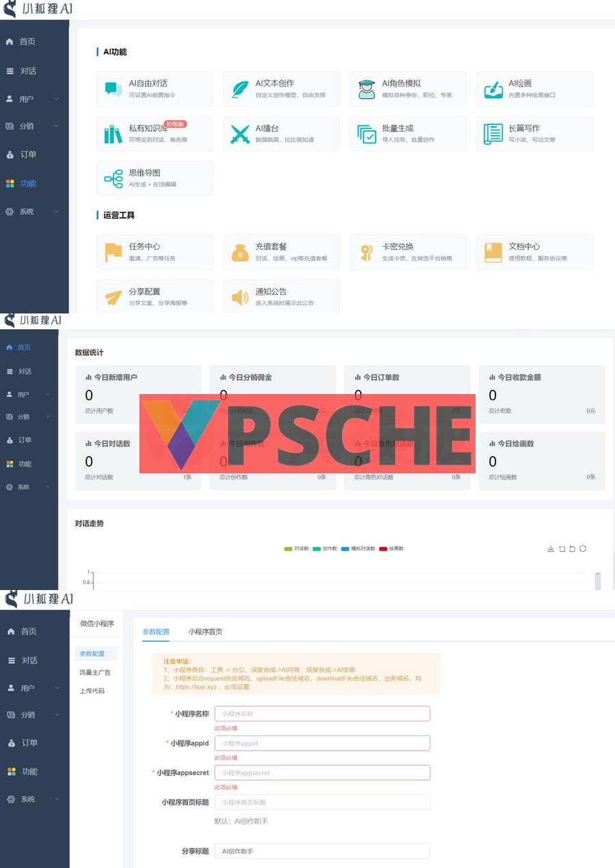Screen dimensions: 615x868
Task: Click the chart download icon in 对话走势
Action: point(551,548)
